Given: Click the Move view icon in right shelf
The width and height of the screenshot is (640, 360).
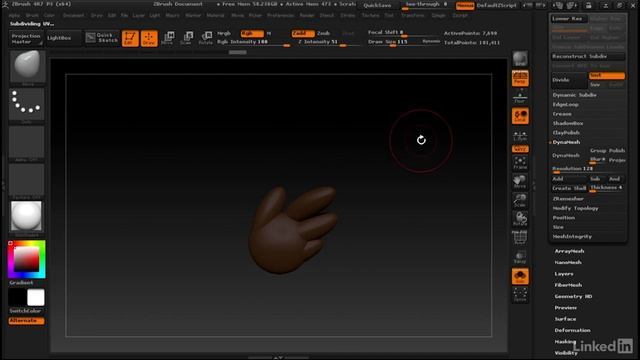Looking at the screenshot, I should pos(520,182).
